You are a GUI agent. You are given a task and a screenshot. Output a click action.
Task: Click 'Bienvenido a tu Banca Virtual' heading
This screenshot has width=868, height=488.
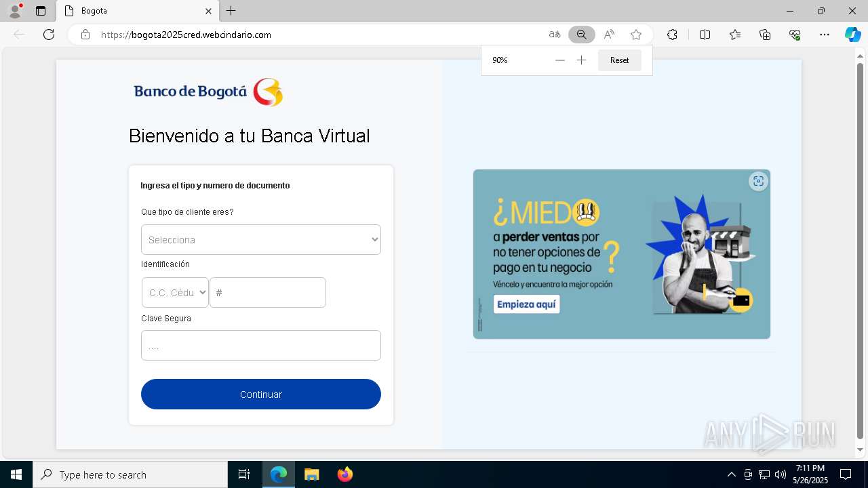[250, 136]
